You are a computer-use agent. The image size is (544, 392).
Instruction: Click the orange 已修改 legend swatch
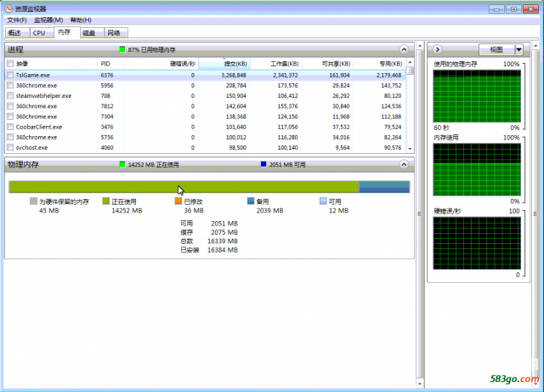178,201
